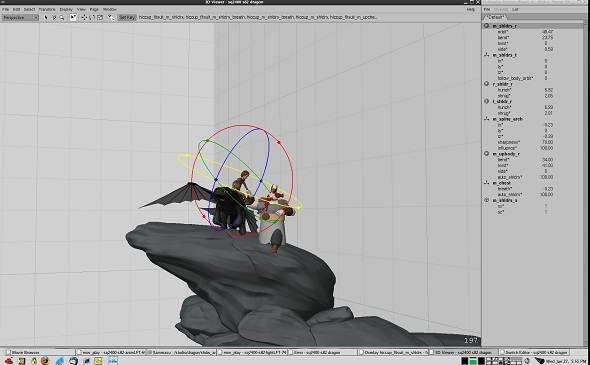Open the Transform menu

(x=47, y=9)
